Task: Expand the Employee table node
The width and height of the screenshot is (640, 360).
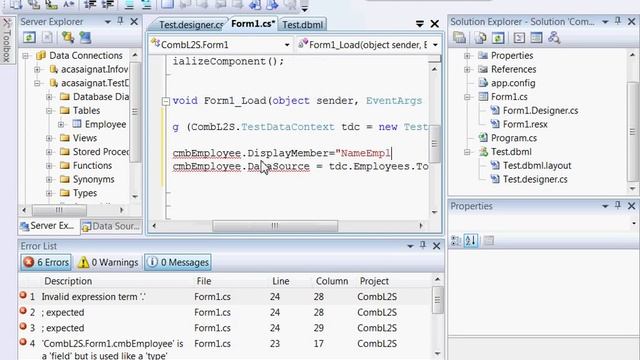Action: click(x=61, y=124)
